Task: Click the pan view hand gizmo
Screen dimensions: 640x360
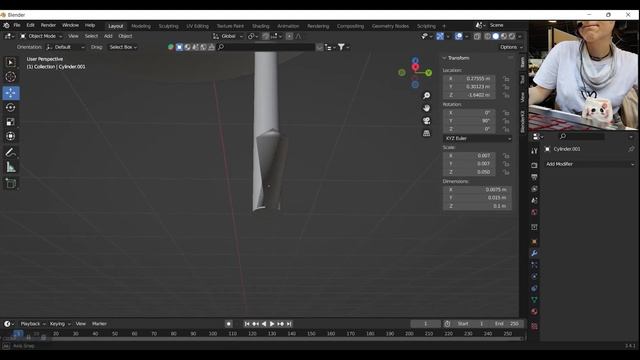Action: click(426, 108)
